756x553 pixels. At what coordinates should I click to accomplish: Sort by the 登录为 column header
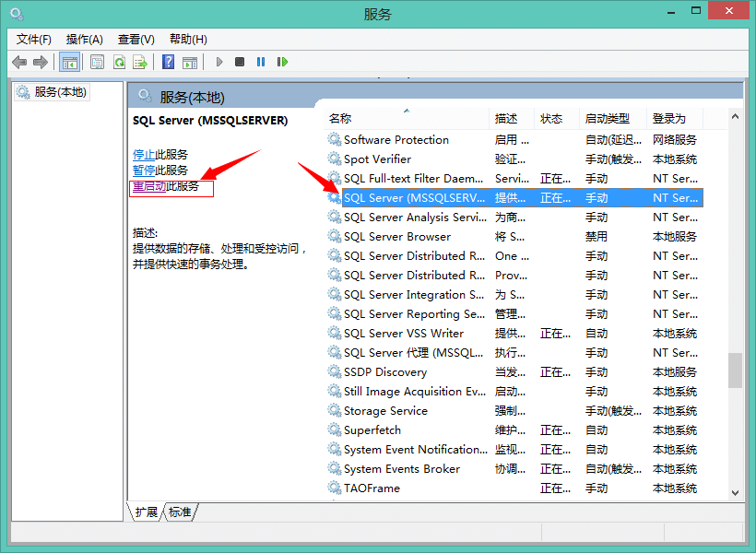pyautogui.click(x=675, y=118)
